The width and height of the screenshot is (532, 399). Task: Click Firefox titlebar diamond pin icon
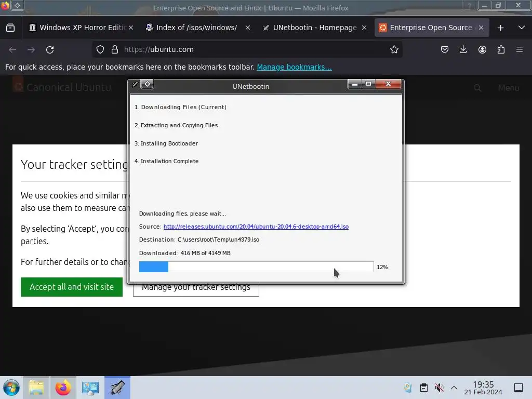click(x=17, y=5)
